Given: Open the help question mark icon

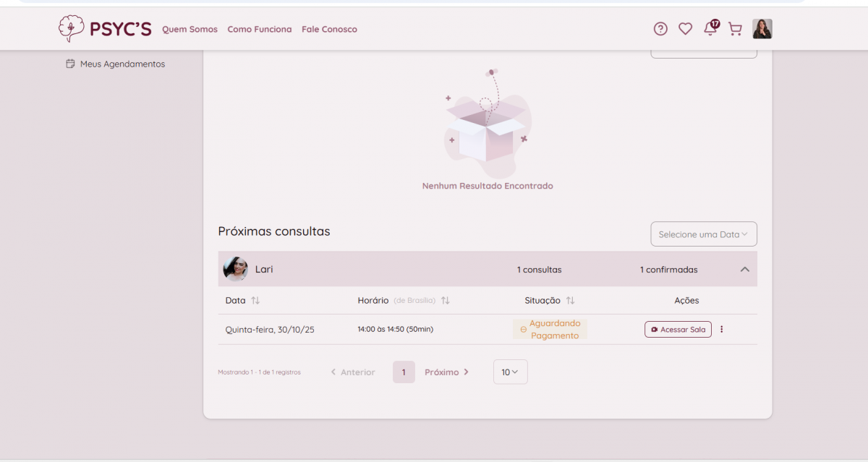Looking at the screenshot, I should (x=660, y=29).
